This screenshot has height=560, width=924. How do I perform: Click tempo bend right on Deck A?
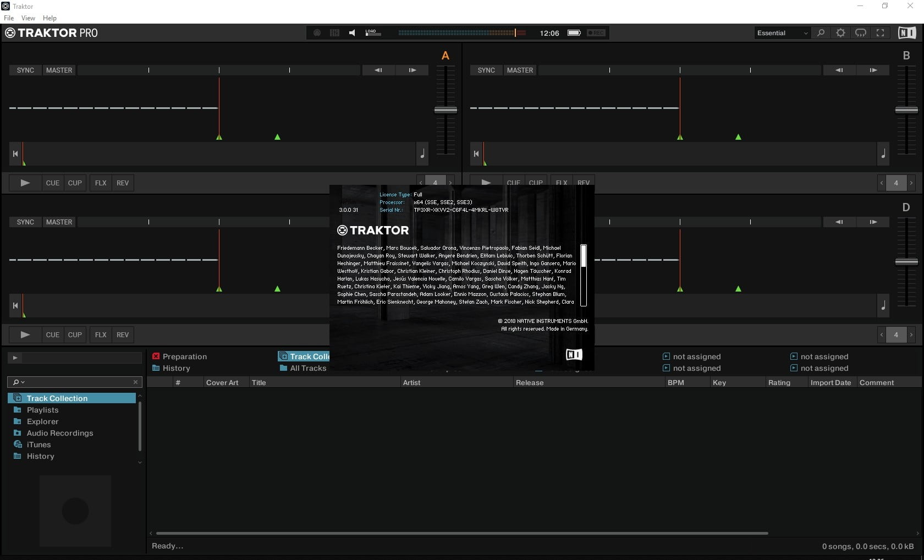pyautogui.click(x=413, y=70)
